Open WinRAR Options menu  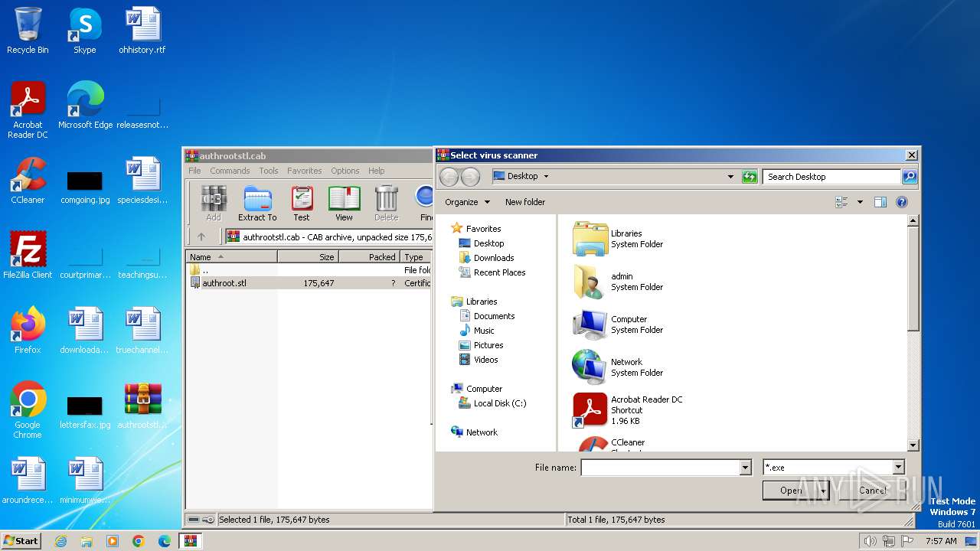click(x=345, y=171)
